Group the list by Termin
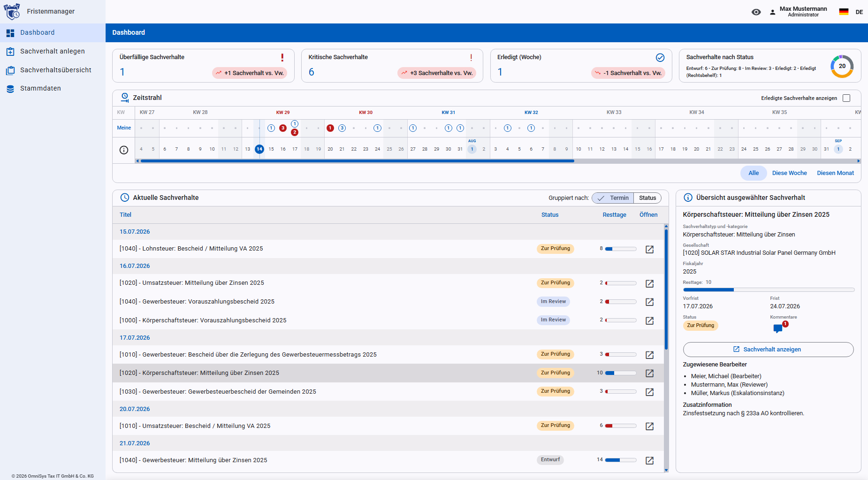Viewport: 868px width, 480px height. 613,198
